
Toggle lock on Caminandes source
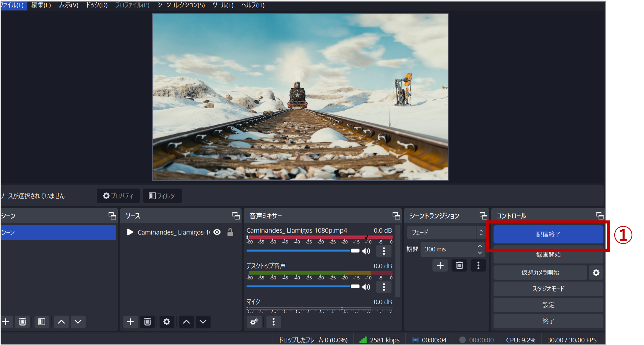pyautogui.click(x=230, y=232)
